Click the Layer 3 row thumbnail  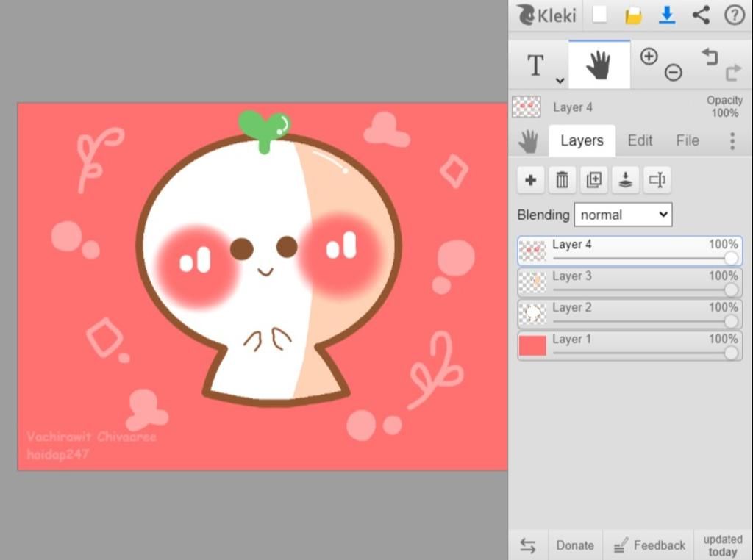tap(532, 283)
